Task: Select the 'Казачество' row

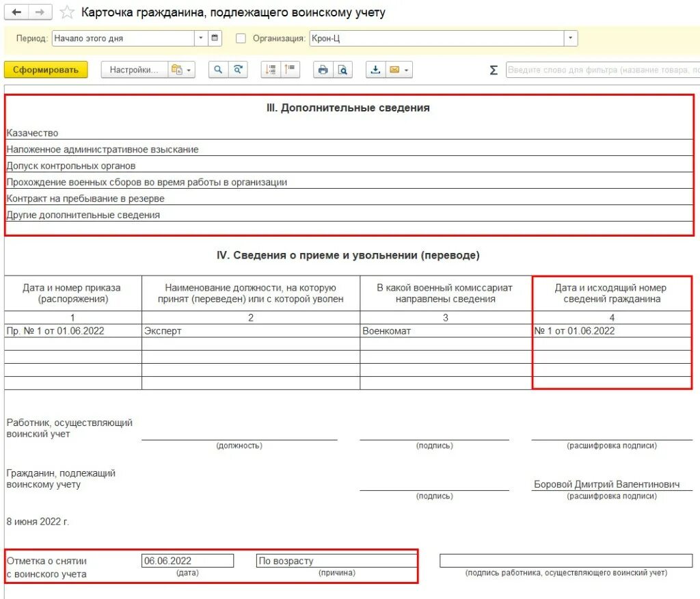Action: [349, 133]
